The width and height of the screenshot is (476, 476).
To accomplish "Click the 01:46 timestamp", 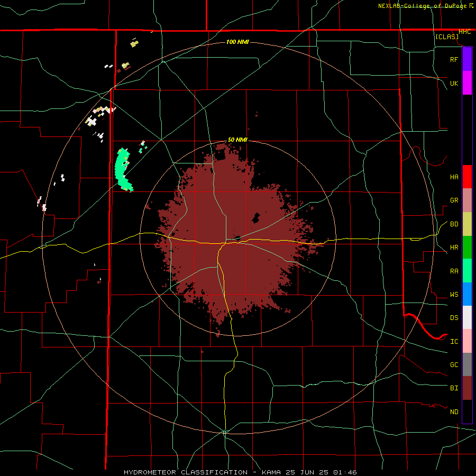I will tap(344, 472).
